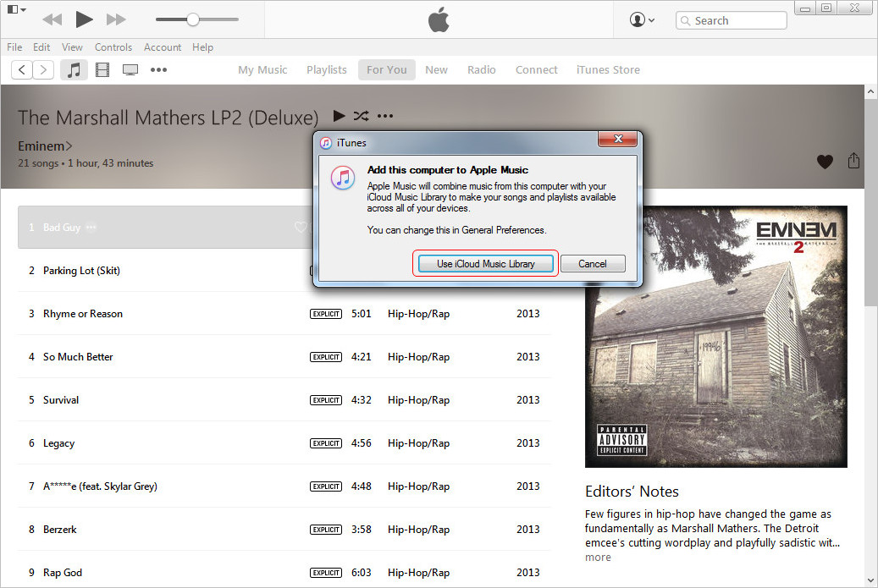Open the account user dropdown

[642, 19]
